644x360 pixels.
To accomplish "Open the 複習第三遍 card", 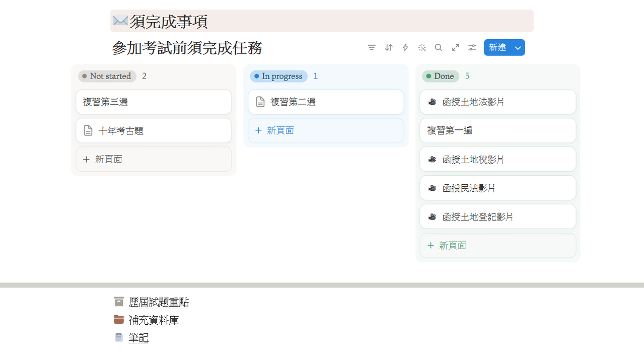I will 154,102.
